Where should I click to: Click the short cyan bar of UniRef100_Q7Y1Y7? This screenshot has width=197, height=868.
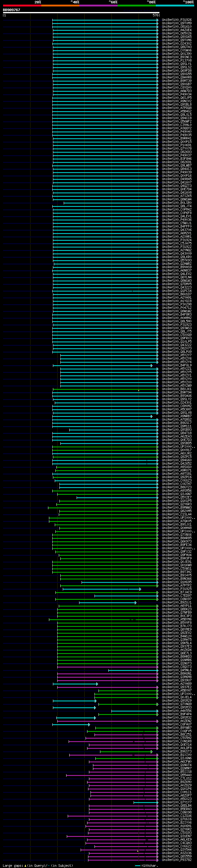(x=146, y=802)
